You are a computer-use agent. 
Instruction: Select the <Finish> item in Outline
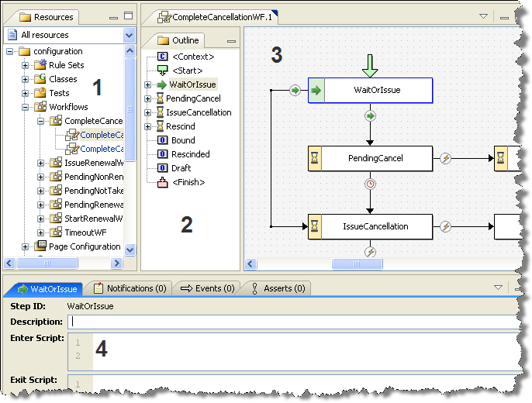(x=188, y=182)
